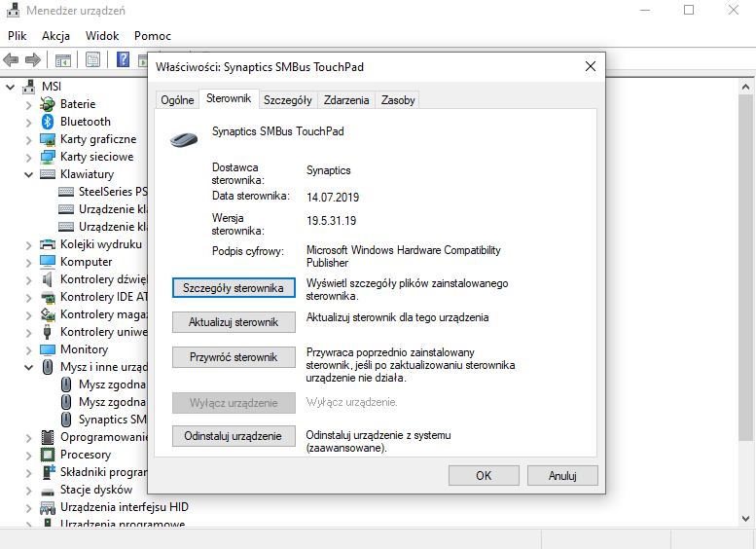Click the Odinstaluj urządzenie button

pos(234,436)
